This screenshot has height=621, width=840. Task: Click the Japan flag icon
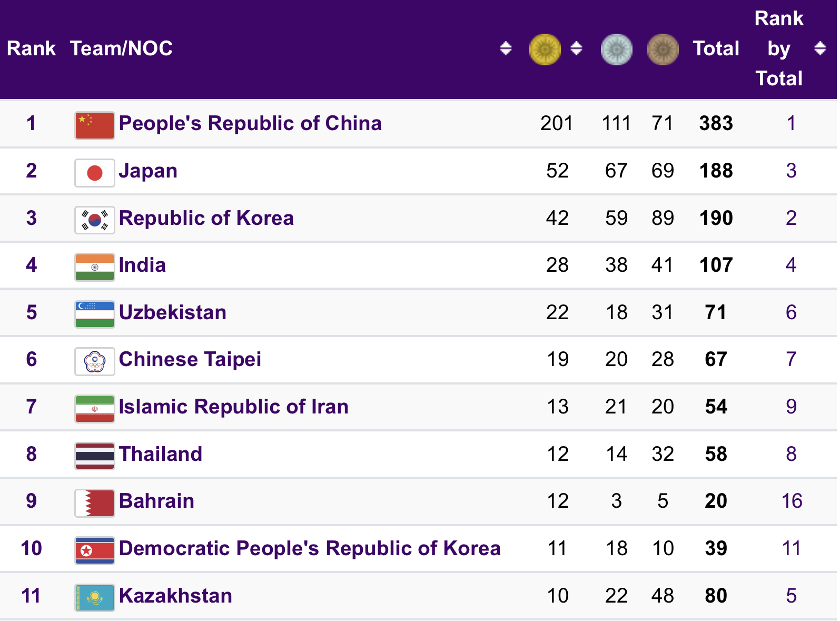point(95,173)
